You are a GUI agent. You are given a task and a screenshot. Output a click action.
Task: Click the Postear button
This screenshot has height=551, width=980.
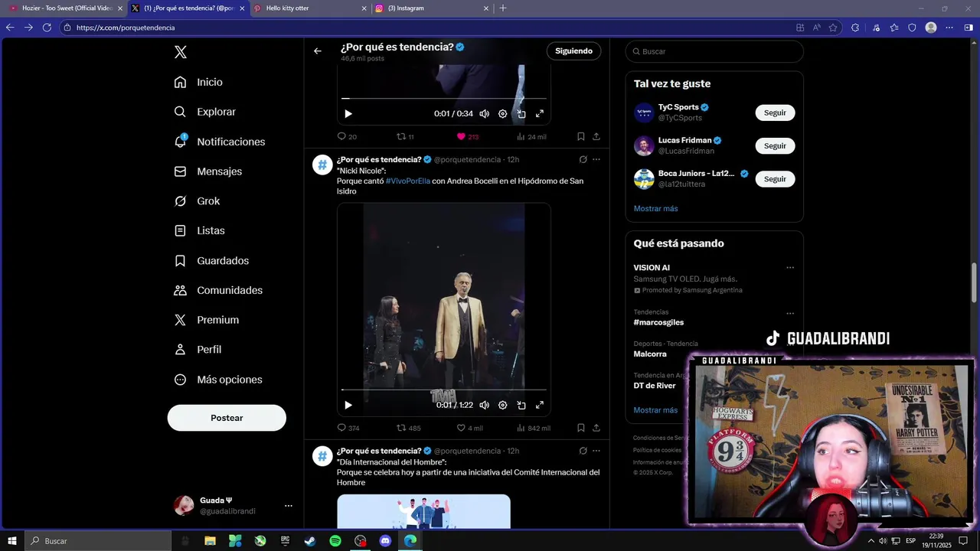pos(227,418)
